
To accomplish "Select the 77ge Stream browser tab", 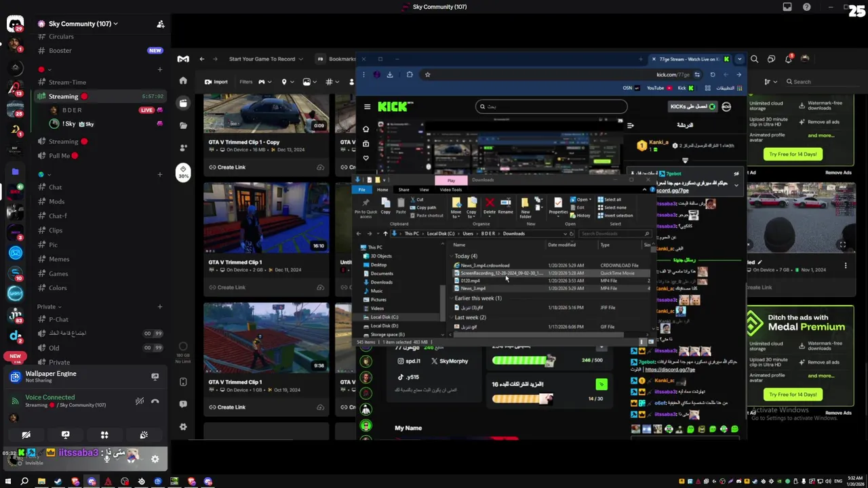I will [690, 59].
